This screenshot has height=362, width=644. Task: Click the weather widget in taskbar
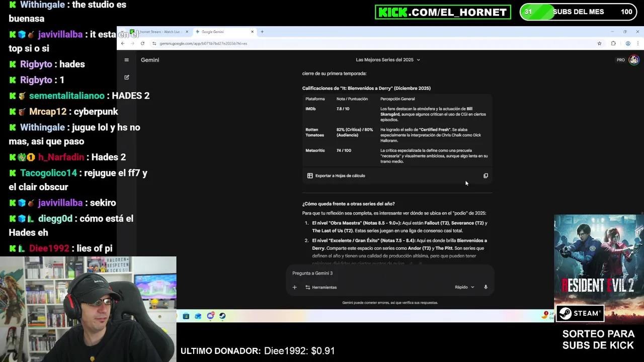click(547, 315)
